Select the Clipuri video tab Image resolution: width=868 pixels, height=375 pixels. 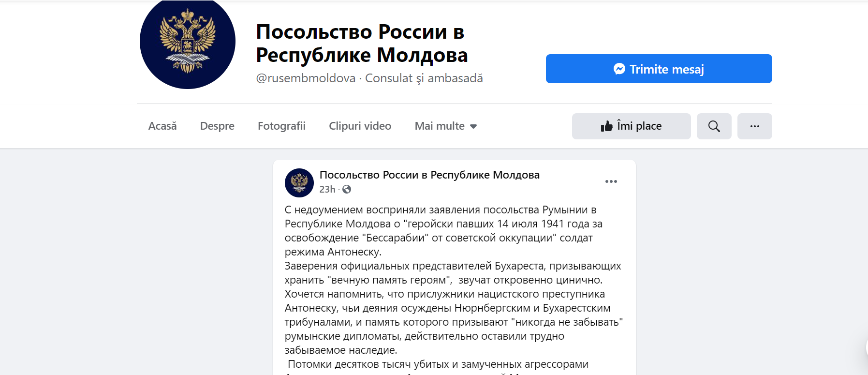coord(360,126)
